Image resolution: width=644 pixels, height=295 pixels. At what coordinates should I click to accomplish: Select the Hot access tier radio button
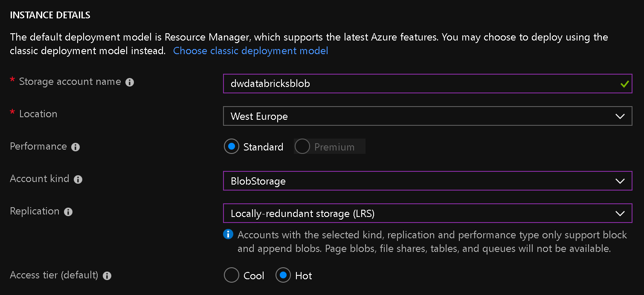tap(283, 275)
